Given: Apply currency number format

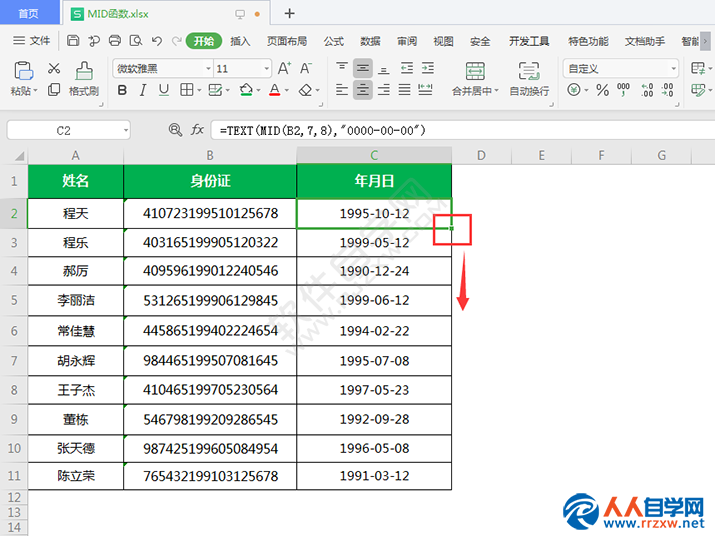Looking at the screenshot, I should (574, 90).
